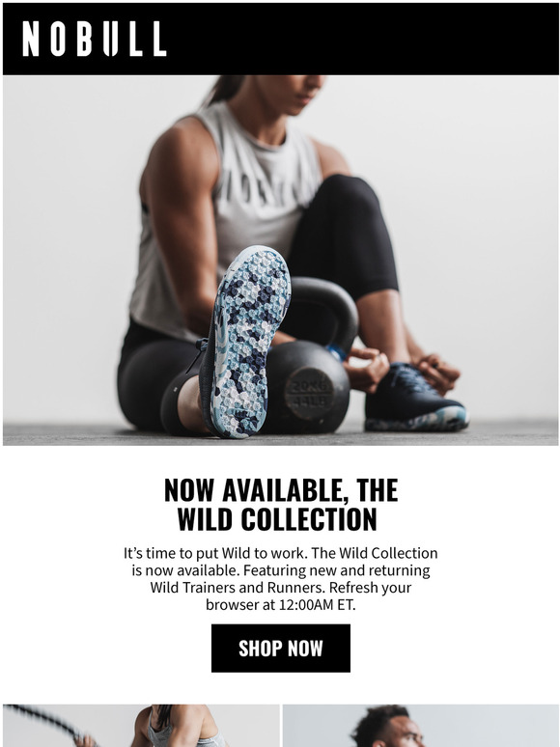Click the empty area of black header banner
The image size is (560, 747).
pyautogui.click(x=362, y=39)
